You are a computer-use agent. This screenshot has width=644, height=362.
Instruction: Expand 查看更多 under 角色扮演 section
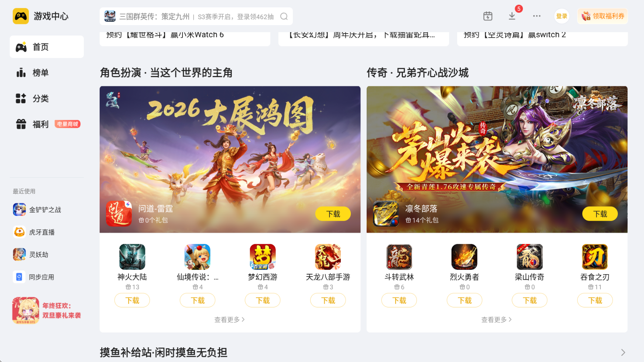click(x=230, y=320)
